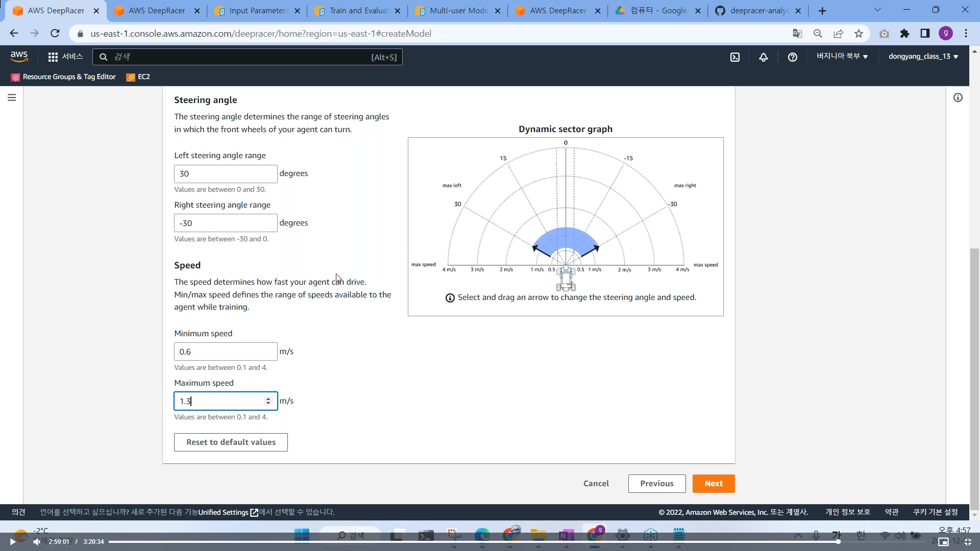The height and width of the screenshot is (551, 980).
Task: Click the Maximum speed stepper arrows
Action: [x=268, y=401]
